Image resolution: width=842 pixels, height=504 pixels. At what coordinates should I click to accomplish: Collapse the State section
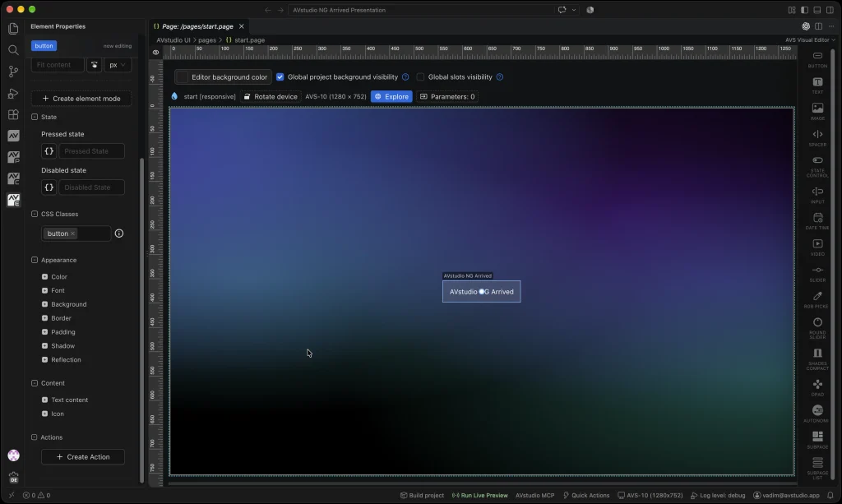(35, 117)
